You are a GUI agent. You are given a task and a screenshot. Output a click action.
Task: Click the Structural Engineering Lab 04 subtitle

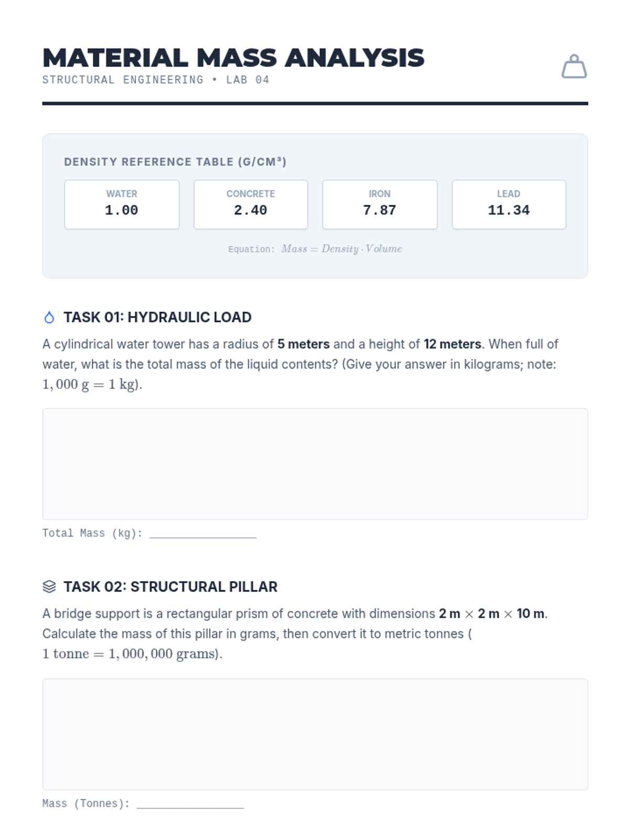[x=156, y=80]
